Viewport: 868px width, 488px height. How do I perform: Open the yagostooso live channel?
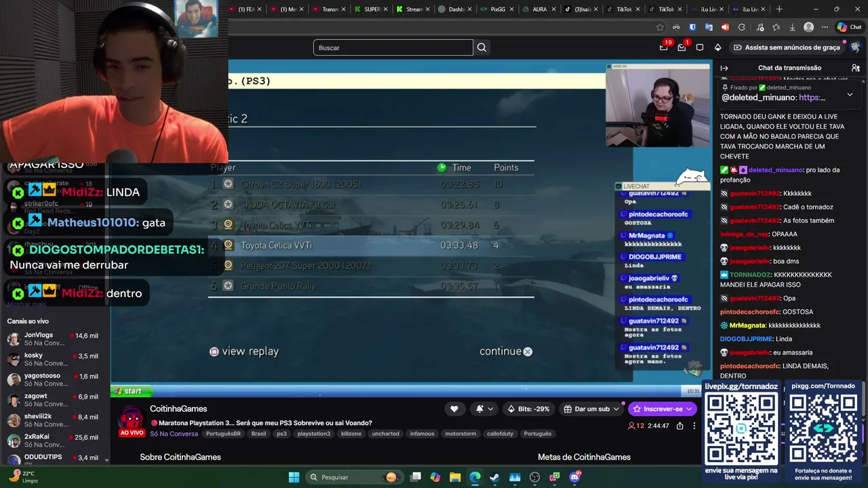point(55,380)
